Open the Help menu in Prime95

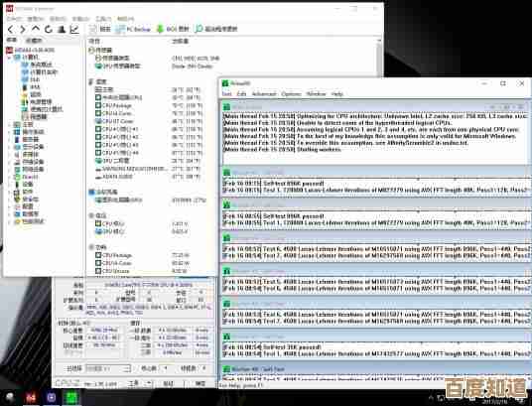tap(337, 93)
